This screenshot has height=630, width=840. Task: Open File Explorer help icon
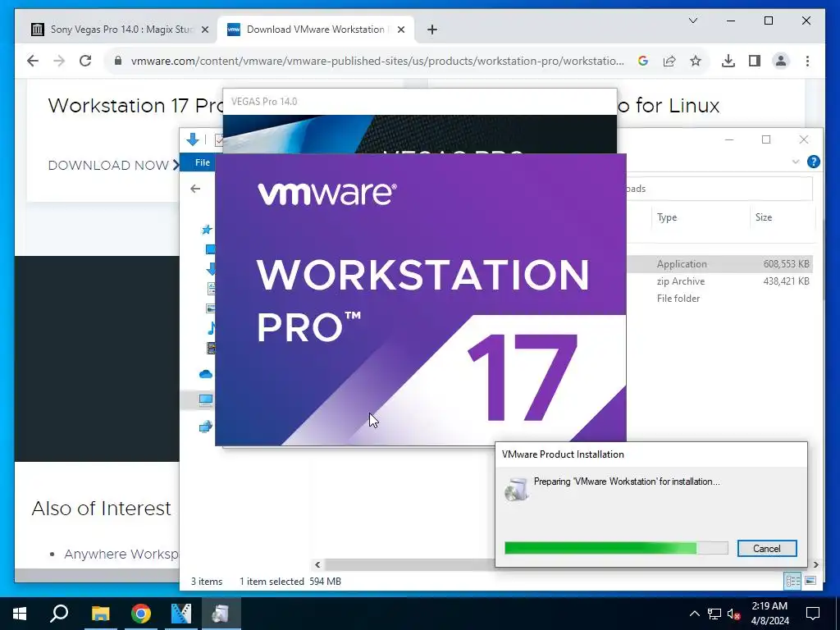click(x=813, y=162)
